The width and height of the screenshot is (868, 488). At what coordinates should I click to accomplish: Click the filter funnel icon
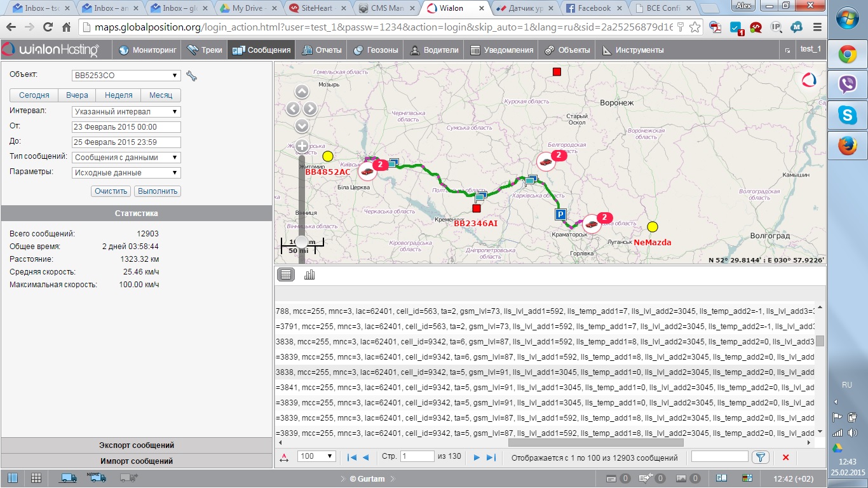759,457
